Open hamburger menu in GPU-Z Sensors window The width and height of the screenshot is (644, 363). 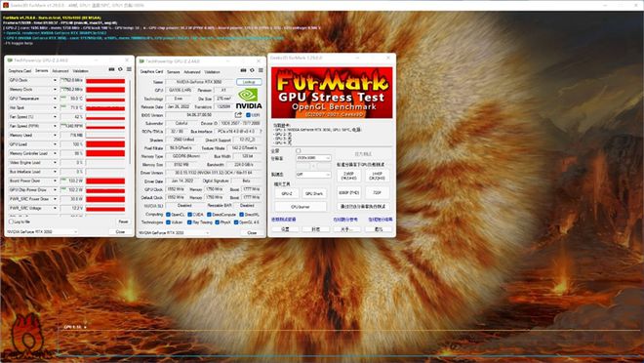click(x=129, y=69)
